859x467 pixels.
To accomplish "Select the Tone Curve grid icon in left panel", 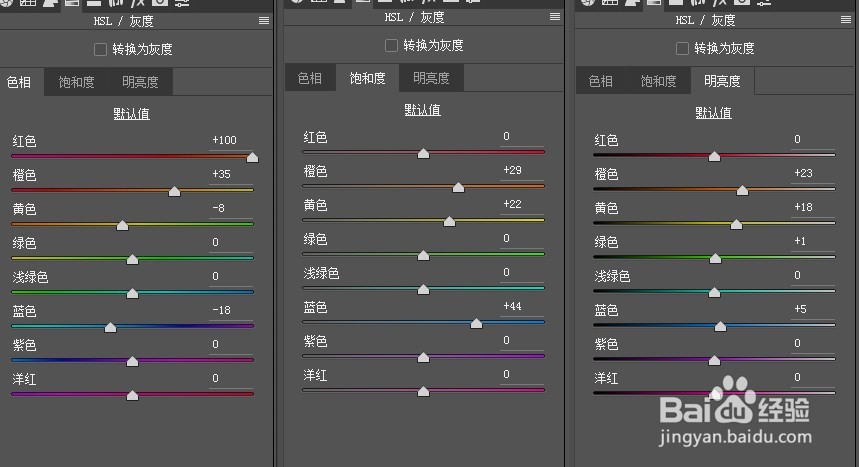I will [27, 2].
